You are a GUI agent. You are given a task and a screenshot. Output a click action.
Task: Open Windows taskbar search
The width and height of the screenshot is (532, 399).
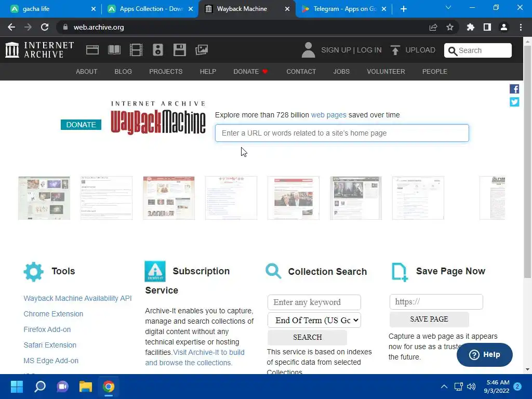(x=40, y=387)
